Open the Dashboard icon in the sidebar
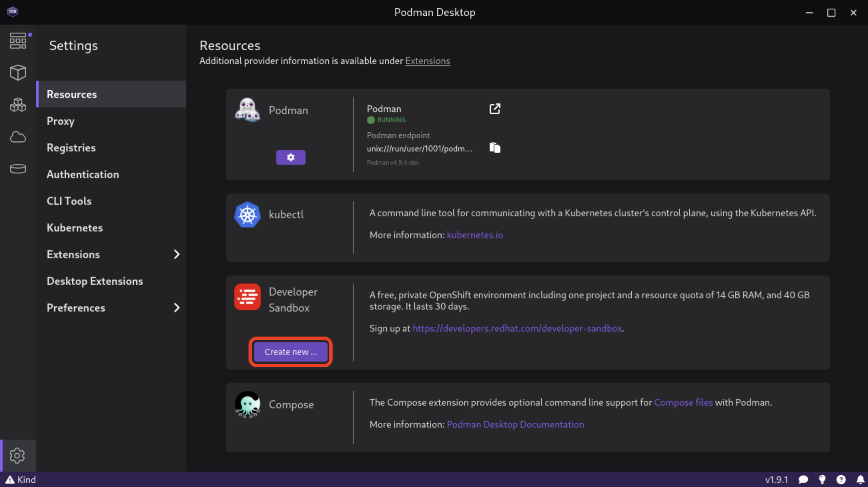Image resolution: width=868 pixels, height=487 pixels. click(x=18, y=41)
